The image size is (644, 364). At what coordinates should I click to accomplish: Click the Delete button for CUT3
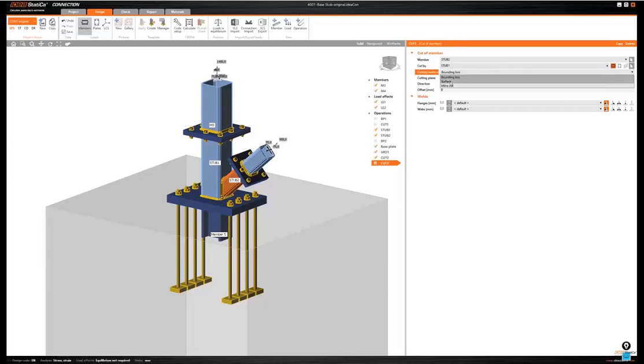point(631,43)
